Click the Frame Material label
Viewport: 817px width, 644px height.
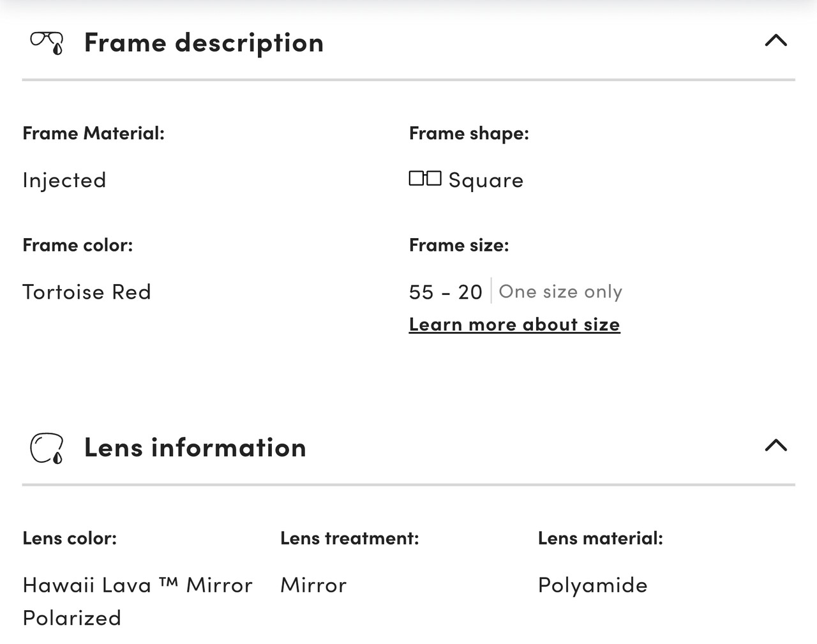click(x=94, y=133)
